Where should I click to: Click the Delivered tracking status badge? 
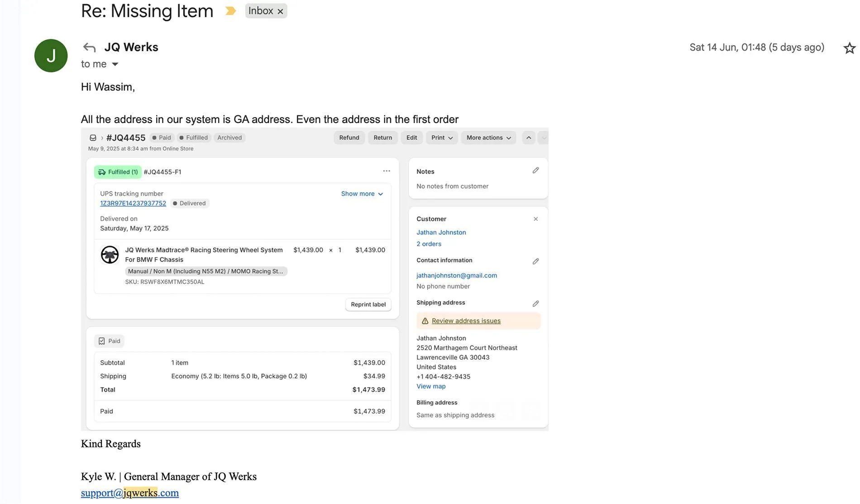190,203
